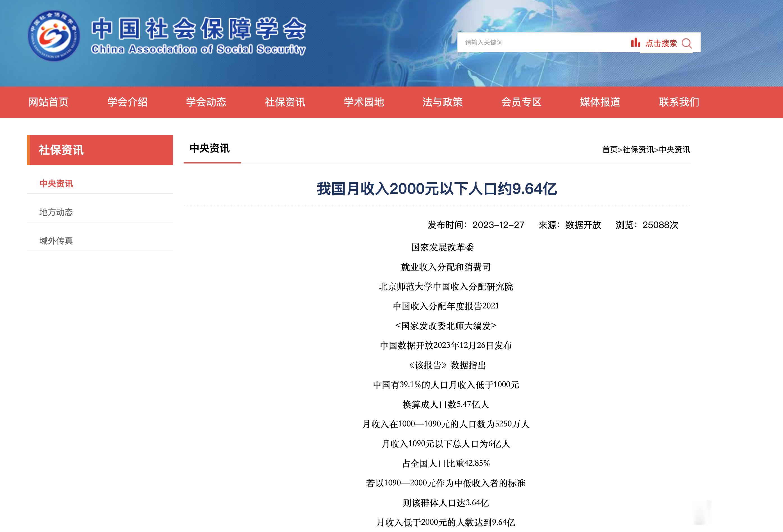Screen dimensions: 783x532
Task: Open the 学术园地 menu item
Action: [364, 102]
